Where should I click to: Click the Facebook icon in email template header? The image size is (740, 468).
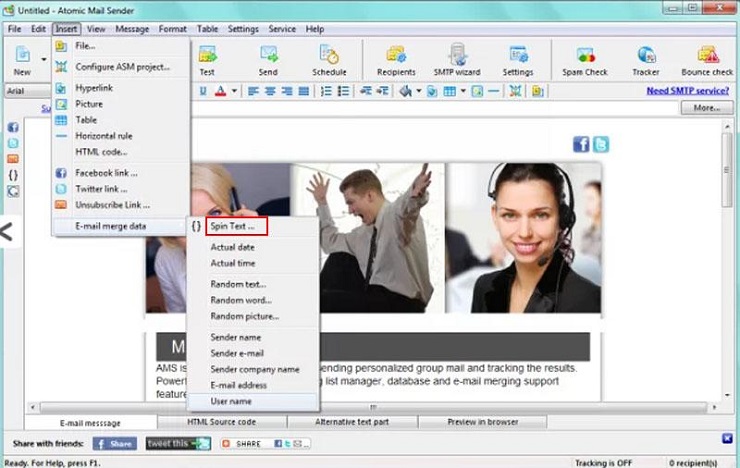pyautogui.click(x=581, y=144)
